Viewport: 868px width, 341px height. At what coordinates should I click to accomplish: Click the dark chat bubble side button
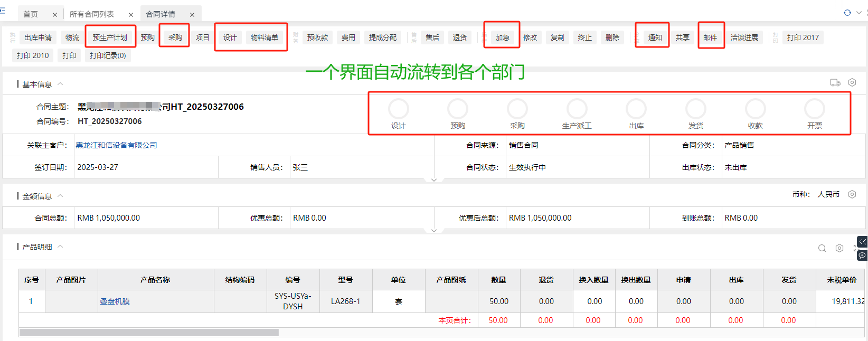click(x=862, y=255)
